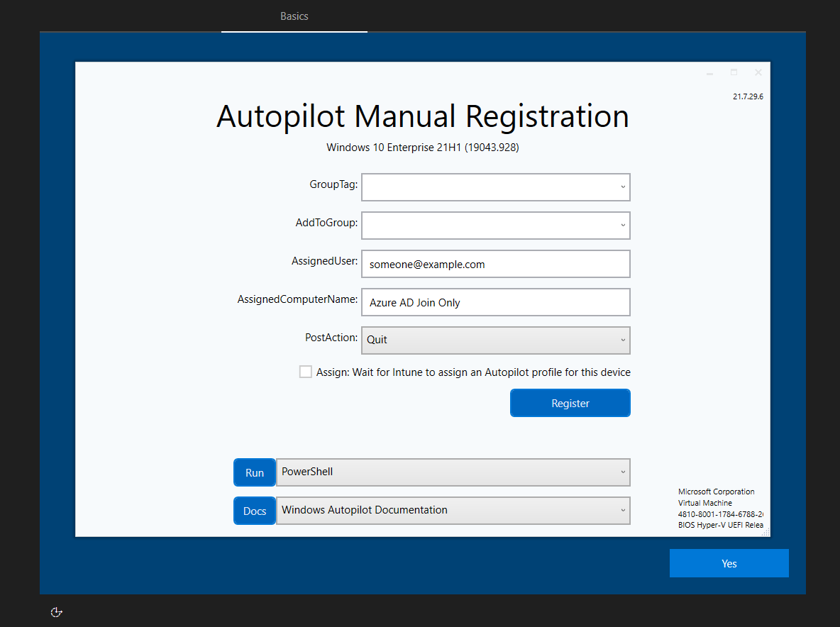Image resolution: width=840 pixels, height=627 pixels.
Task: Click the Microsoft Corporation text
Action: [717, 492]
